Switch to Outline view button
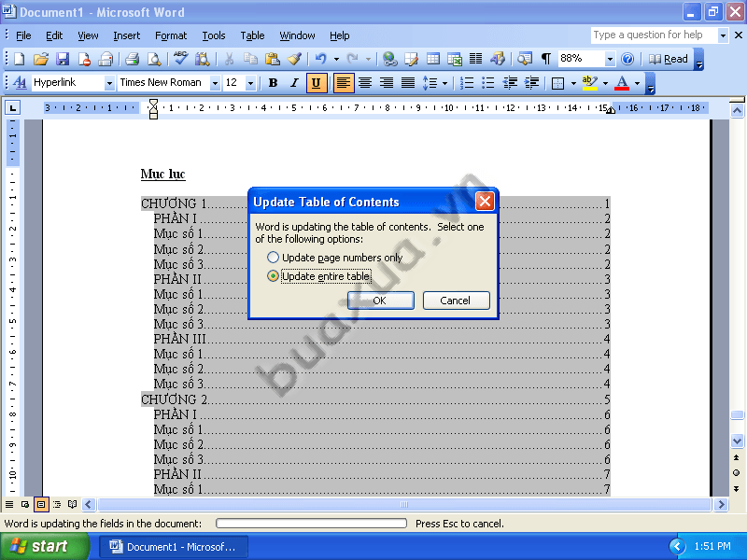 57,504
